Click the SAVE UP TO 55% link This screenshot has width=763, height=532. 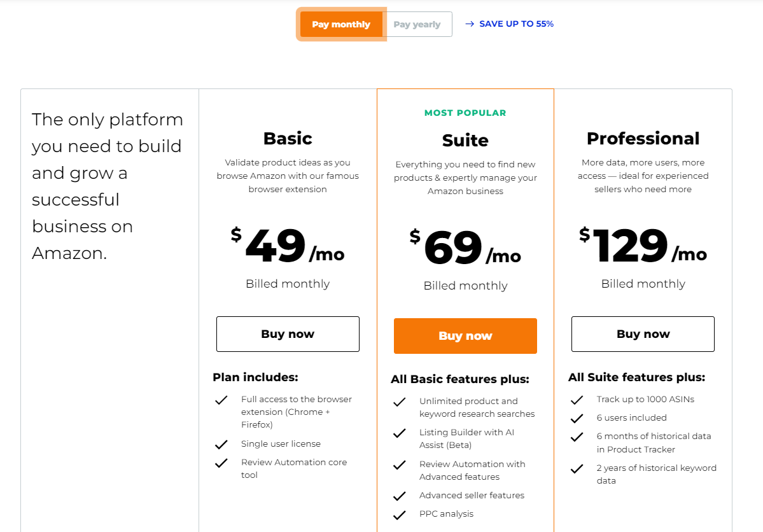pyautogui.click(x=516, y=24)
